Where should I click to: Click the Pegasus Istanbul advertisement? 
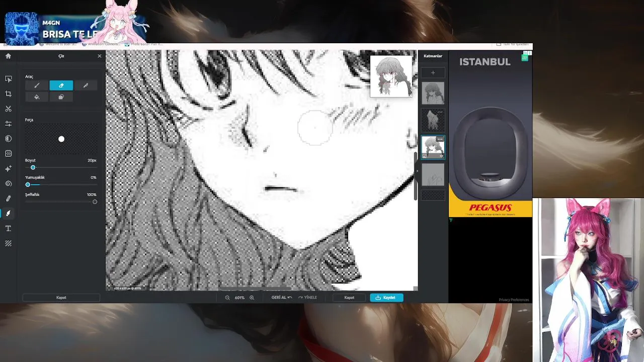click(x=491, y=134)
